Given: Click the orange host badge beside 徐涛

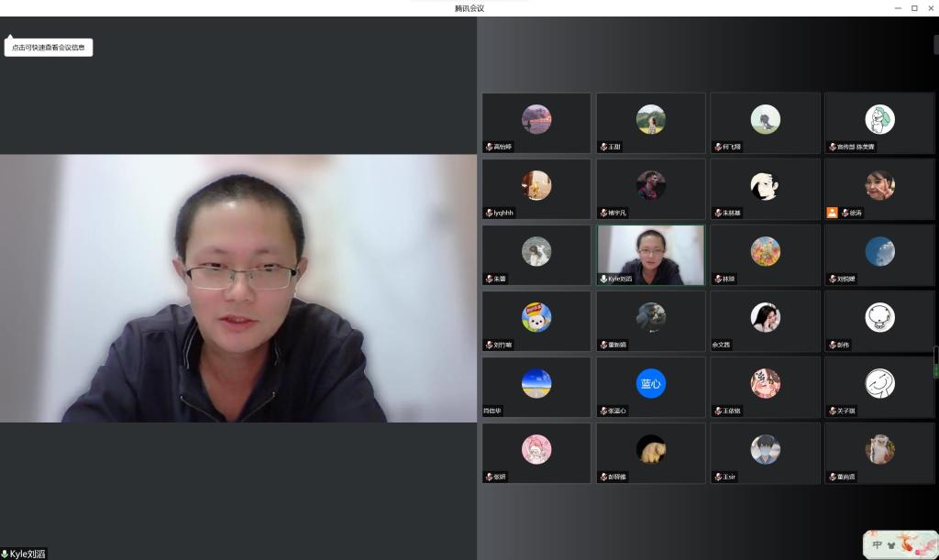Looking at the screenshot, I should point(832,213).
